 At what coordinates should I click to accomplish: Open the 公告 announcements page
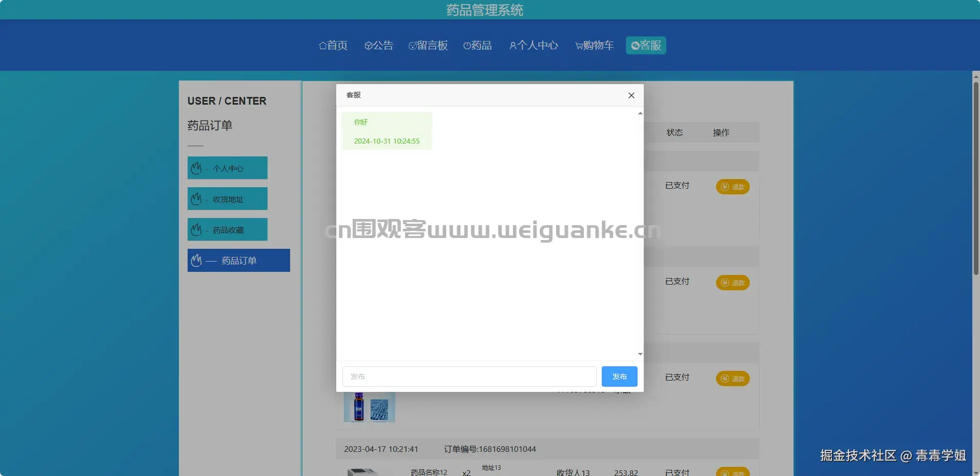click(x=379, y=46)
